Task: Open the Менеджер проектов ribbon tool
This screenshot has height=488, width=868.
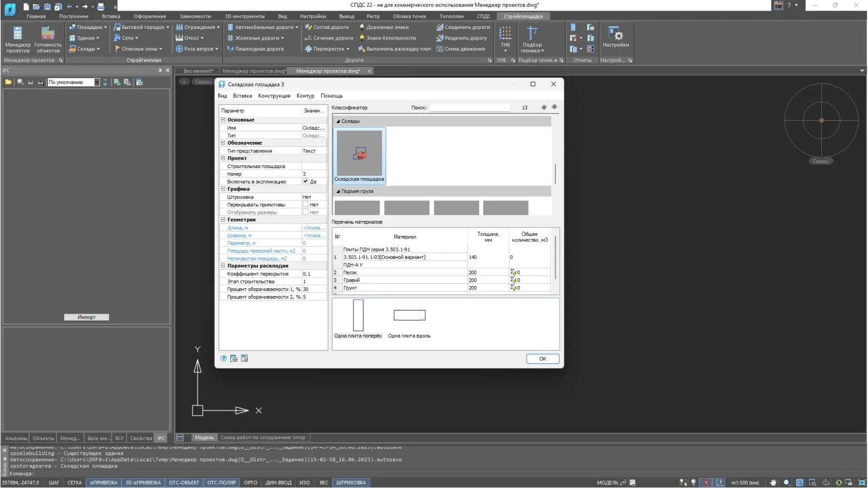Action: [18, 39]
